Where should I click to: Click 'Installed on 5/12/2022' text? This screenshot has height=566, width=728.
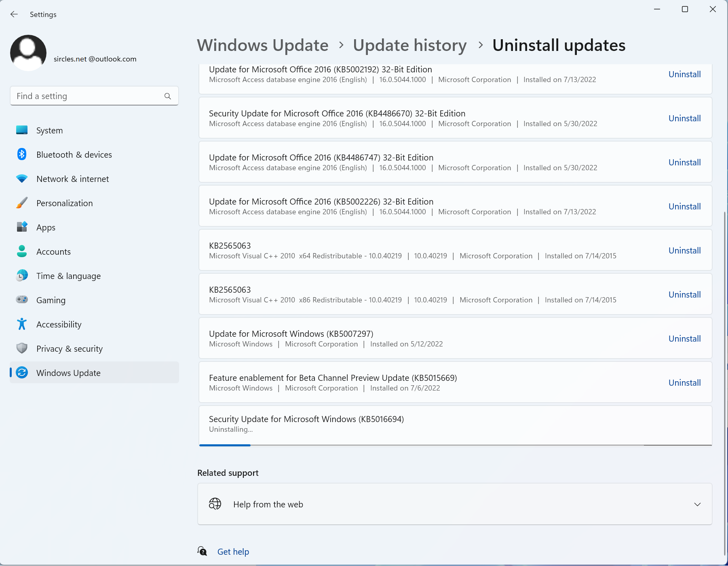[x=407, y=344]
